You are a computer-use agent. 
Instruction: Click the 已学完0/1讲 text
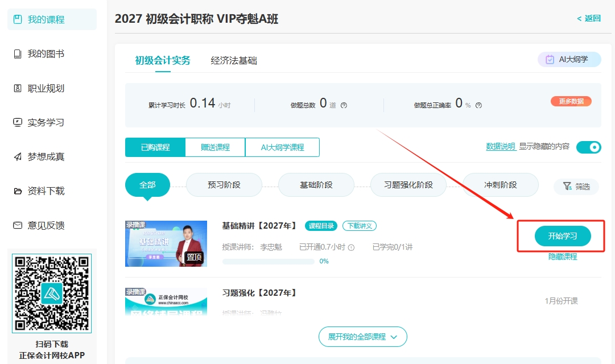pos(393,247)
